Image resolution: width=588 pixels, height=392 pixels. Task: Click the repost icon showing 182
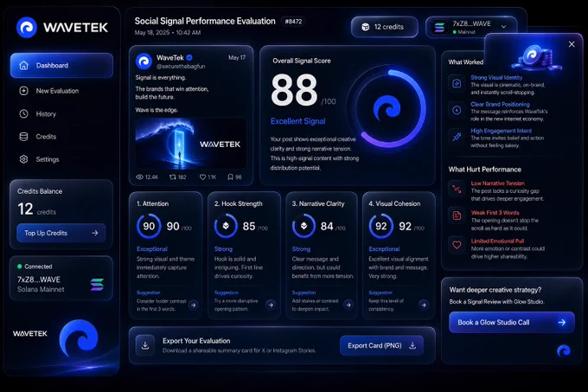[x=173, y=177]
